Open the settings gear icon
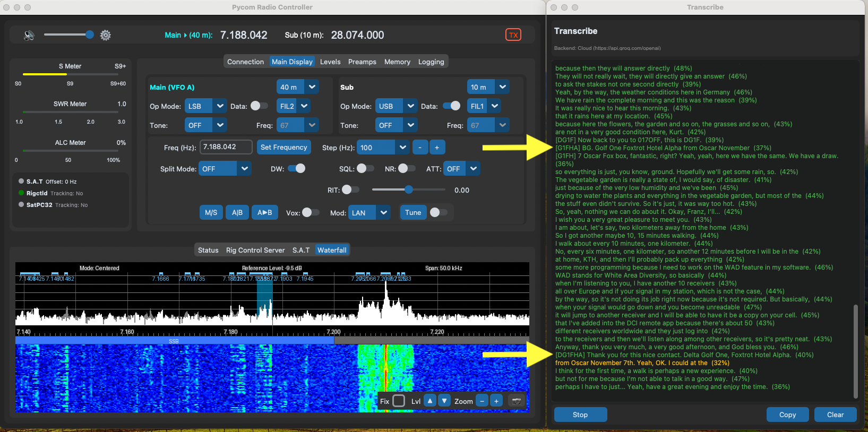 click(x=106, y=35)
